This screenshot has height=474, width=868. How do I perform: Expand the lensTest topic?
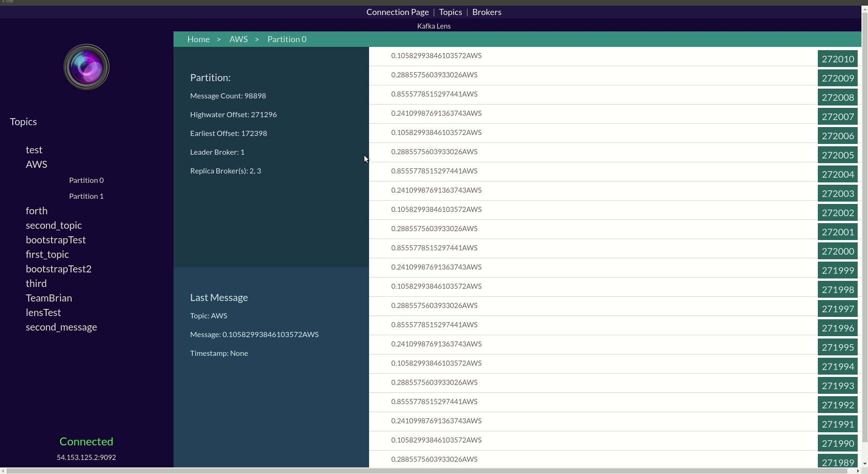pyautogui.click(x=44, y=312)
